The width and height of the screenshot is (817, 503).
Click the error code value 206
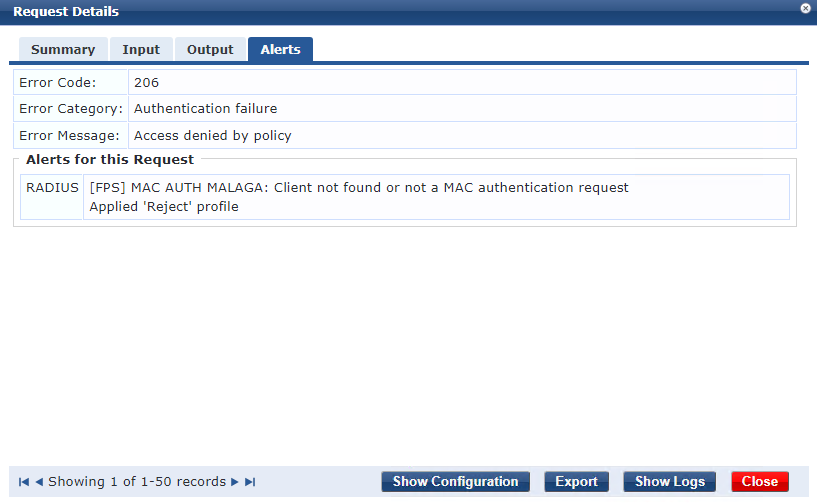click(146, 82)
